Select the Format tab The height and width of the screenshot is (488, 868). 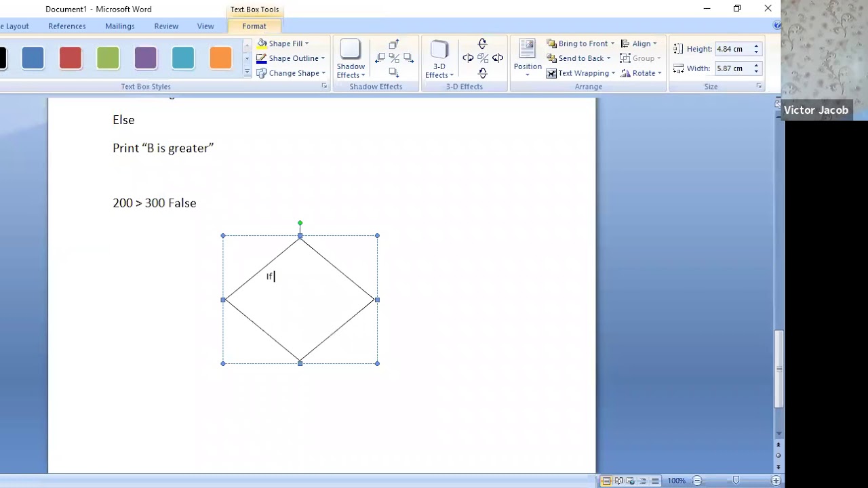click(254, 26)
